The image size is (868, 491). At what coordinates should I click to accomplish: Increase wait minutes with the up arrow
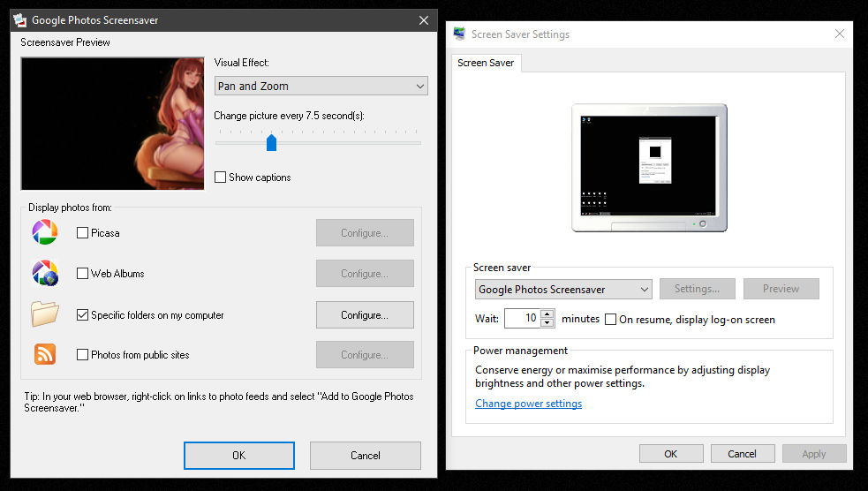547,314
